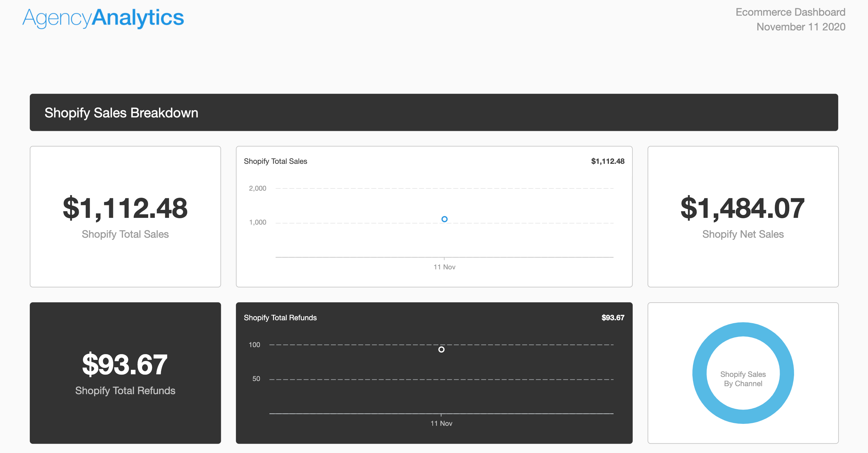Click the Shopify Net Sales label
This screenshot has width=868, height=453.
click(743, 234)
